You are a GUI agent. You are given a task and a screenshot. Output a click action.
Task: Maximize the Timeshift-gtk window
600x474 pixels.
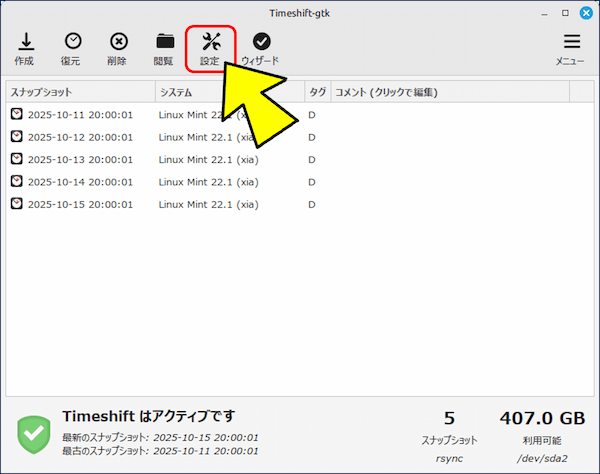(x=565, y=13)
